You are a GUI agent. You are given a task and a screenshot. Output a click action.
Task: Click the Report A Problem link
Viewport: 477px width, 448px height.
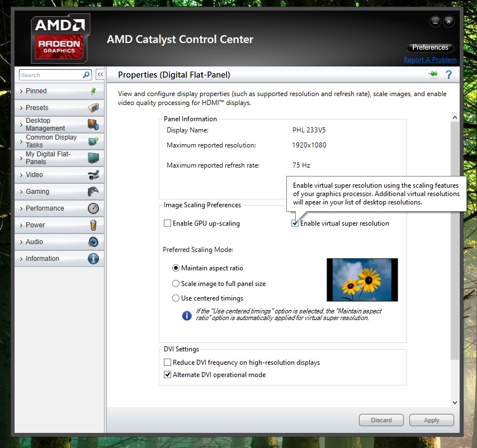pyautogui.click(x=430, y=60)
